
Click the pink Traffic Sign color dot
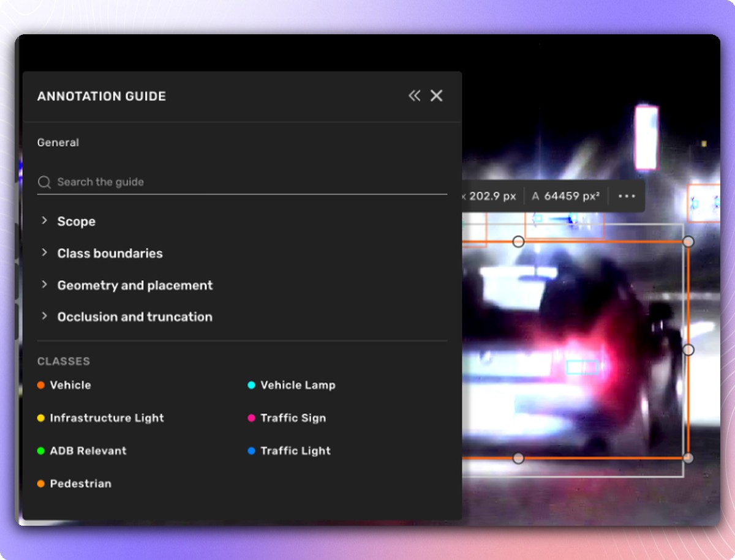[x=252, y=418]
